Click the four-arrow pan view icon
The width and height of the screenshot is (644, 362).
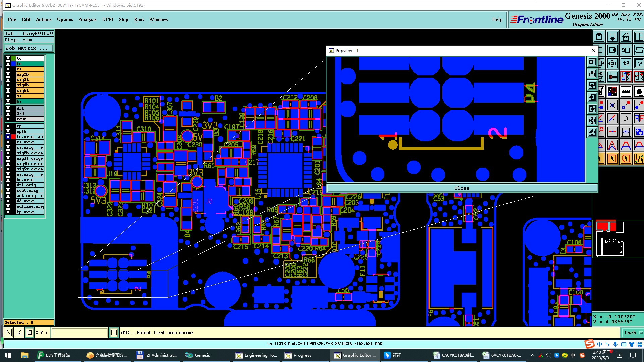612,63
